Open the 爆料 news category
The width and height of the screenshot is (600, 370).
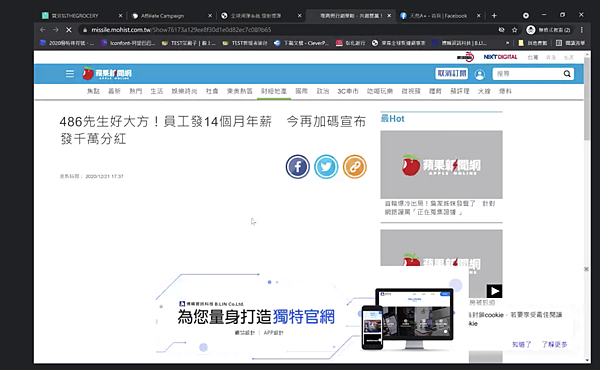click(505, 91)
